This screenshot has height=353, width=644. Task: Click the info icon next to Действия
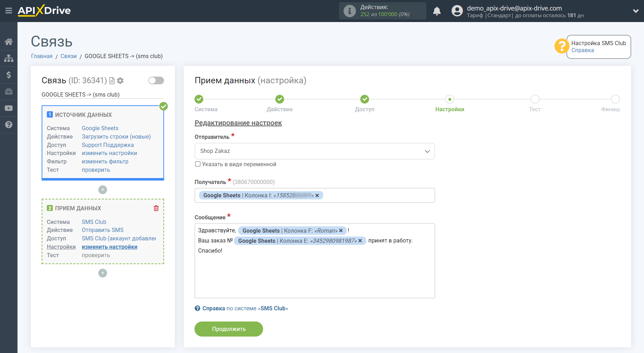pos(349,11)
